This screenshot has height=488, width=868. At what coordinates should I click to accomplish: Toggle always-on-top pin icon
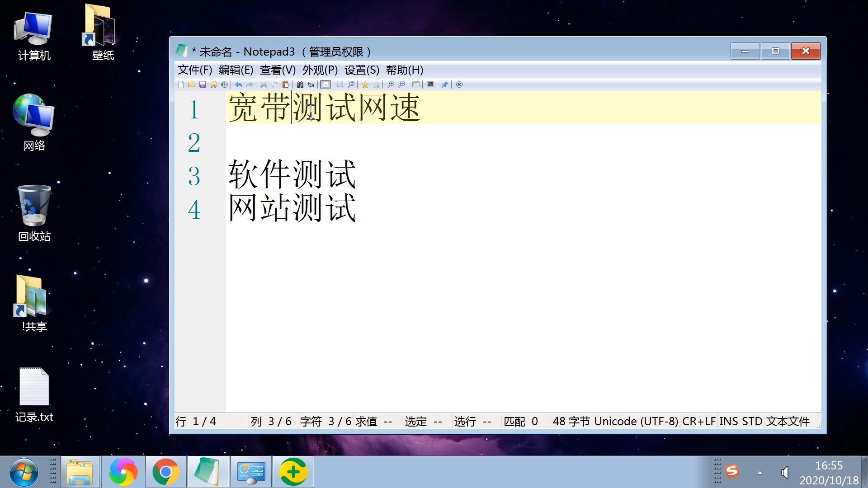click(x=444, y=84)
